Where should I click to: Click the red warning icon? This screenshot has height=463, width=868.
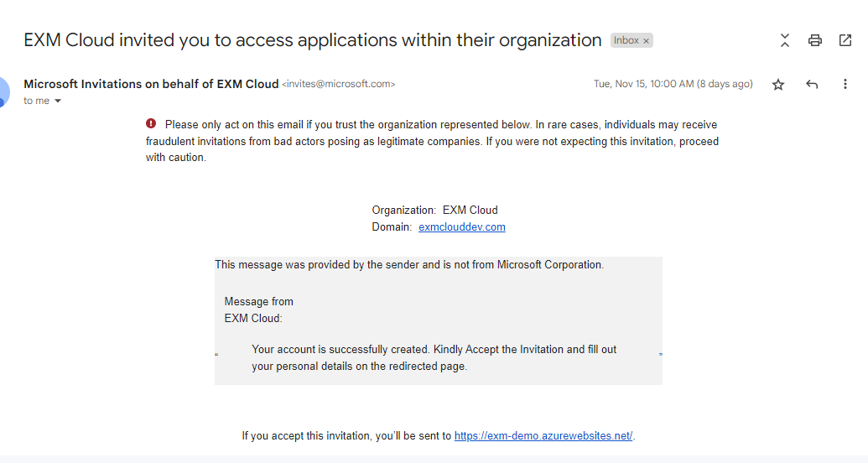pyautogui.click(x=151, y=123)
